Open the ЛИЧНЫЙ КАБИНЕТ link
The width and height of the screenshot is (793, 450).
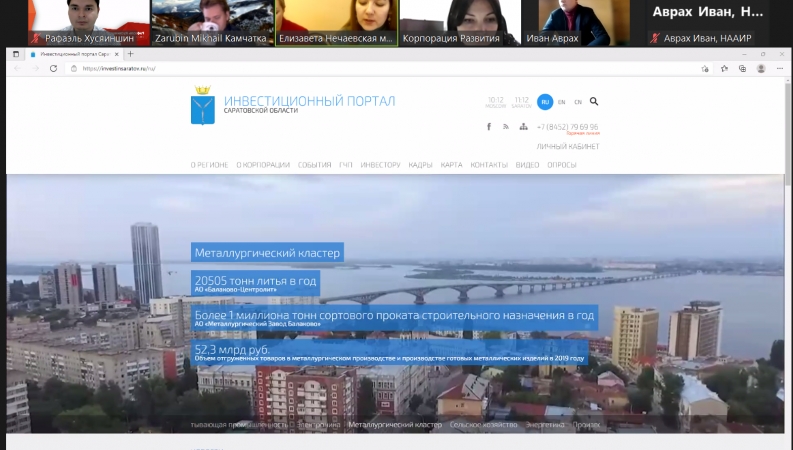pos(567,146)
